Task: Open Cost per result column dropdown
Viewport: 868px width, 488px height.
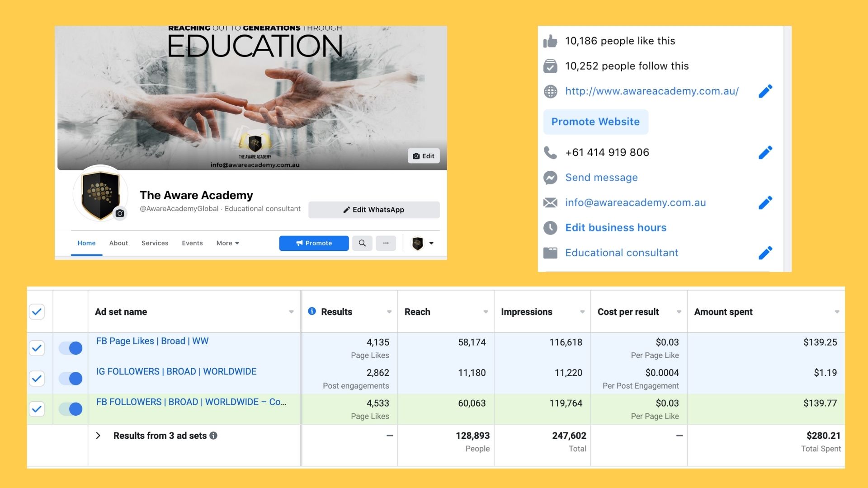Action: (679, 312)
